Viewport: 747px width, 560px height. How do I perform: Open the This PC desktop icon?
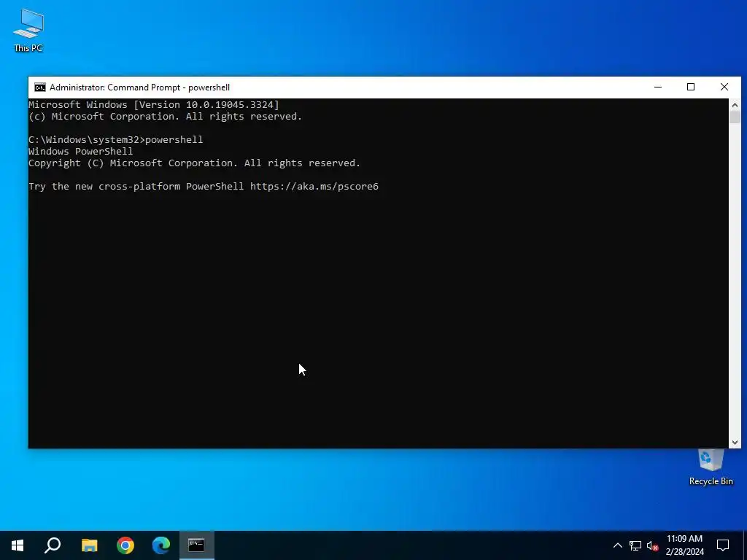[x=28, y=30]
